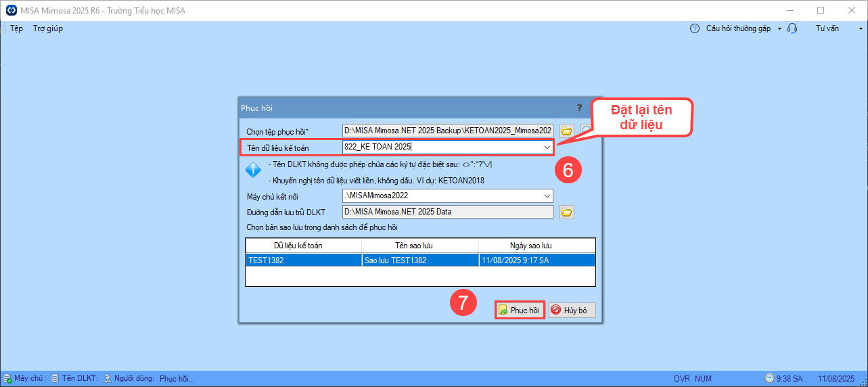Minimize the MISA Mimosa window

(790, 10)
